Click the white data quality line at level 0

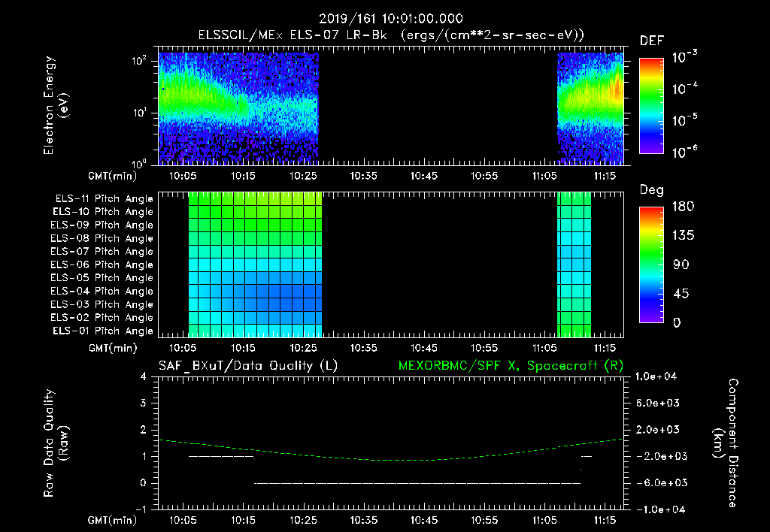click(x=417, y=483)
